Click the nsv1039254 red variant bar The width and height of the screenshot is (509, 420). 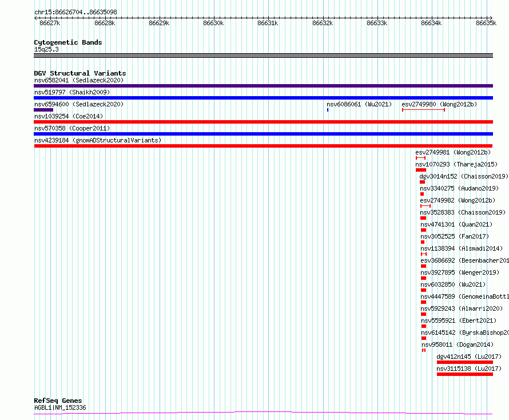pos(263,122)
